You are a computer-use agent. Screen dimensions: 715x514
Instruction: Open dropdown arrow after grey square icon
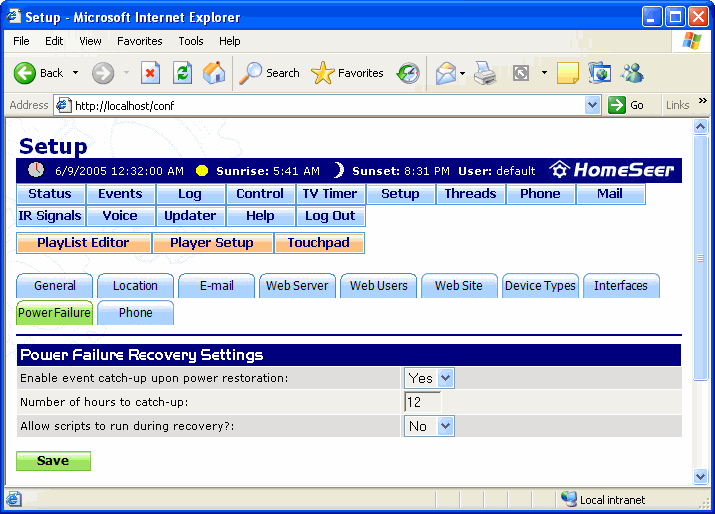(x=544, y=73)
